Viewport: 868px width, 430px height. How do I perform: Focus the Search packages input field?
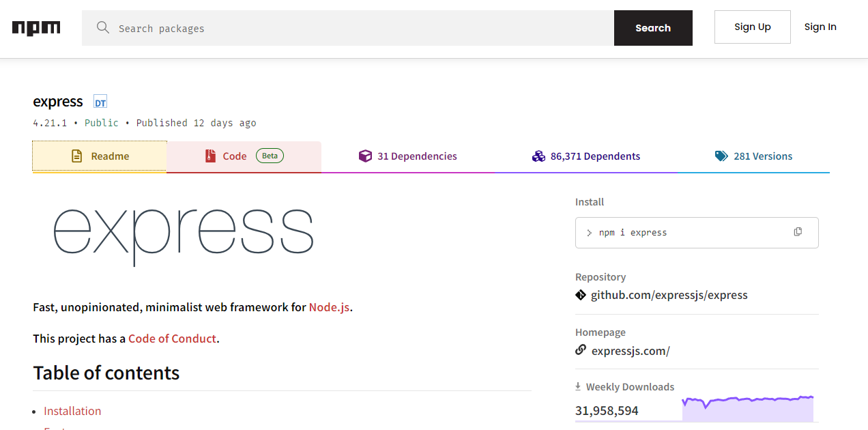(348, 28)
